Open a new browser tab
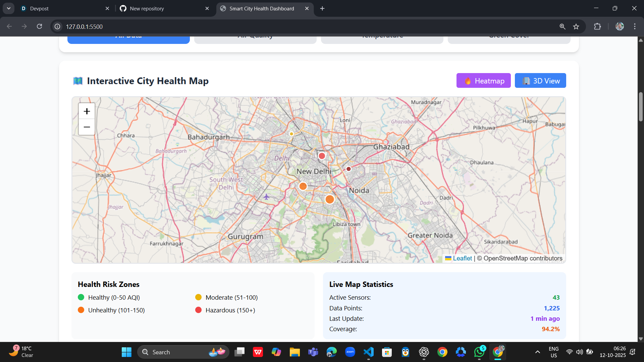The height and width of the screenshot is (362, 644). tap(322, 8)
